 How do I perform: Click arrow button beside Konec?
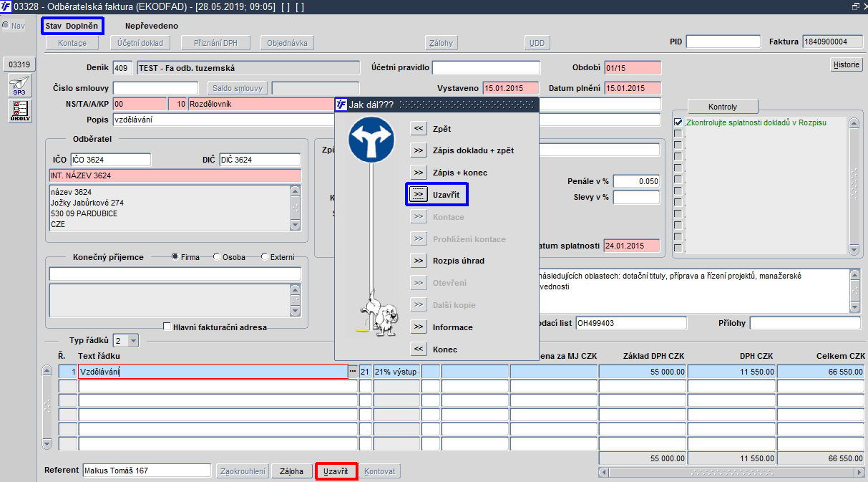click(x=419, y=350)
